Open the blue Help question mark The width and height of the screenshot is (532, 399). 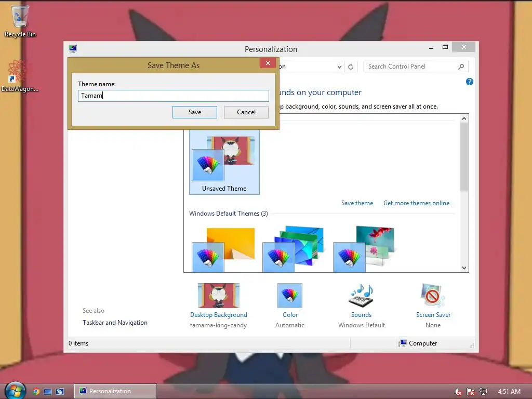pos(469,82)
